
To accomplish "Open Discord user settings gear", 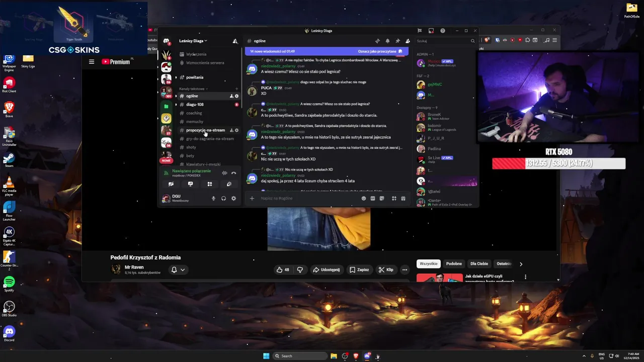I will coord(233,198).
